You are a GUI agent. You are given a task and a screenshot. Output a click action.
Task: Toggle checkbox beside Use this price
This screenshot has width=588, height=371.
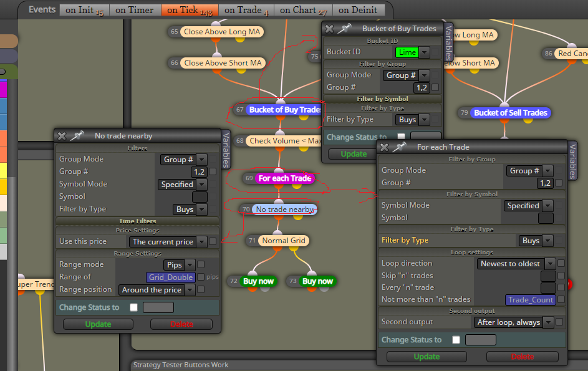213,241
